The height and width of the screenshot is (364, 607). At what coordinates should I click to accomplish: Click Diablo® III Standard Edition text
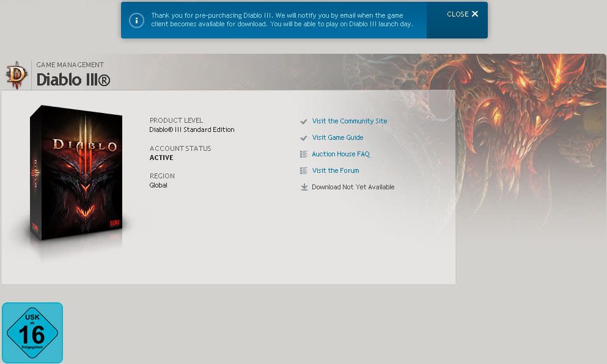point(191,129)
